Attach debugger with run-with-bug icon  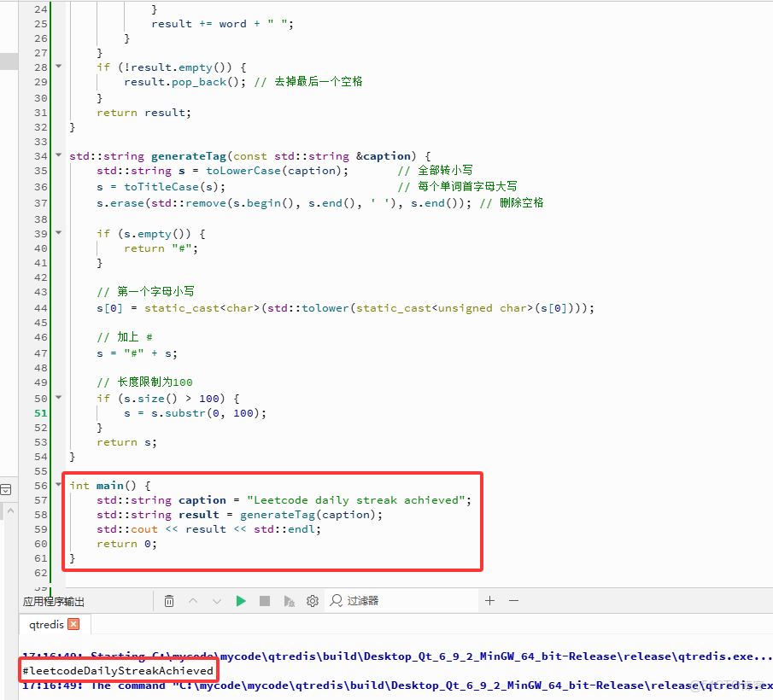(289, 601)
